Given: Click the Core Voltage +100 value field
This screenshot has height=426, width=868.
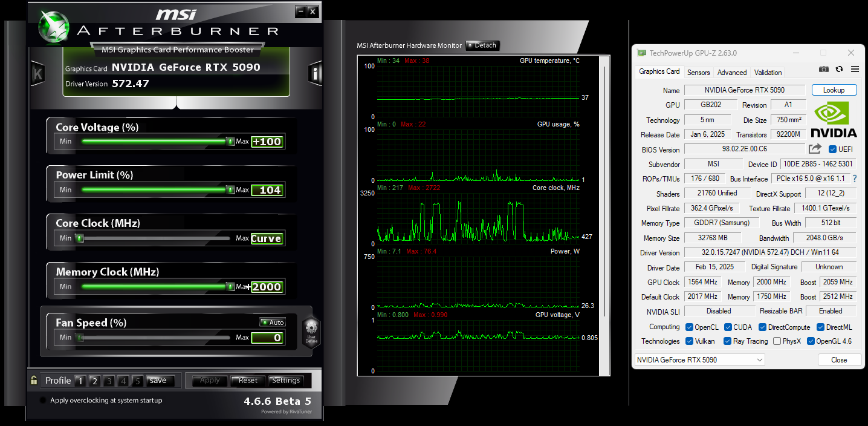Looking at the screenshot, I should 267,142.
